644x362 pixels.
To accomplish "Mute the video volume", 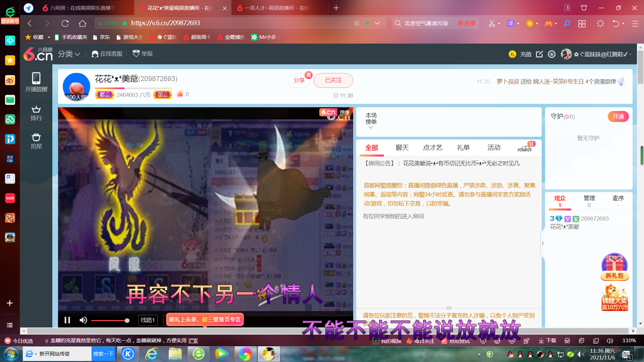I will click(x=83, y=320).
